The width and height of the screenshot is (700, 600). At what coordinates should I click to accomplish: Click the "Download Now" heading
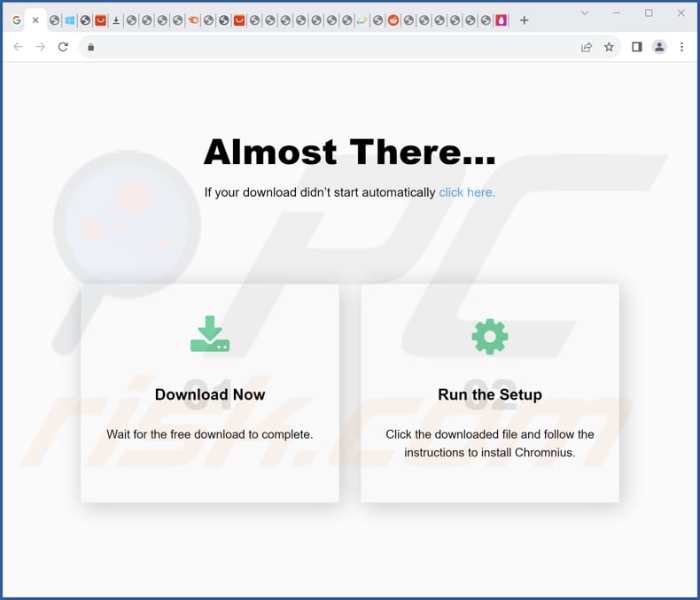point(210,394)
